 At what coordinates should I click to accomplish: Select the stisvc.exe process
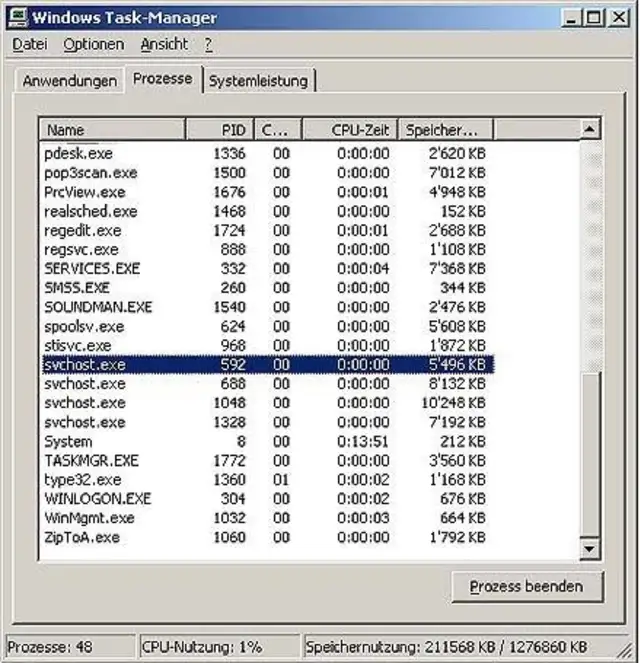[x=268, y=345]
